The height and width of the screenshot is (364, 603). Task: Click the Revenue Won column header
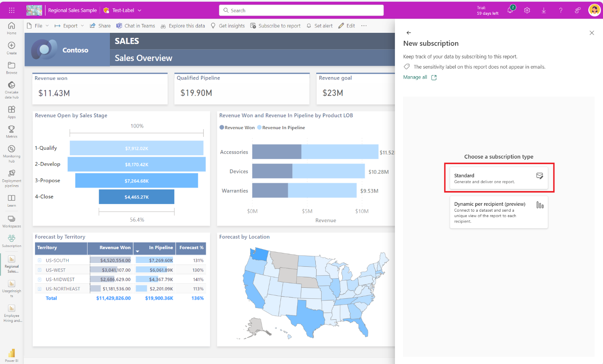point(110,248)
